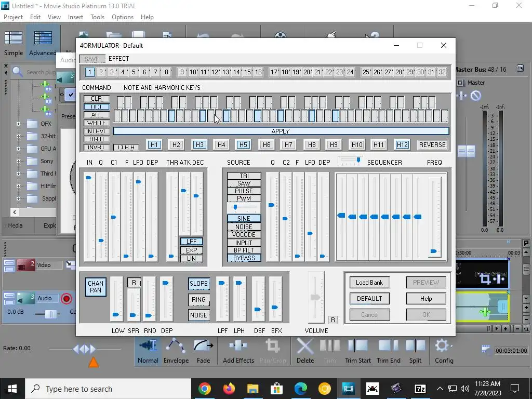Open Chrome from the taskbar

(205, 389)
